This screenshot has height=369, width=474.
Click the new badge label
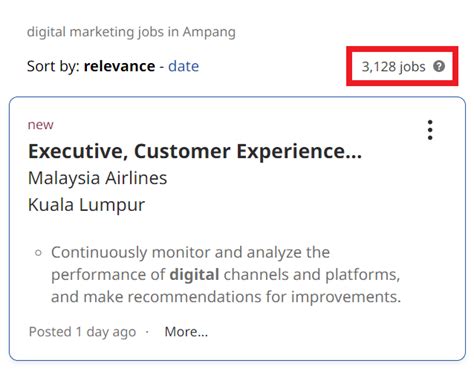click(40, 125)
